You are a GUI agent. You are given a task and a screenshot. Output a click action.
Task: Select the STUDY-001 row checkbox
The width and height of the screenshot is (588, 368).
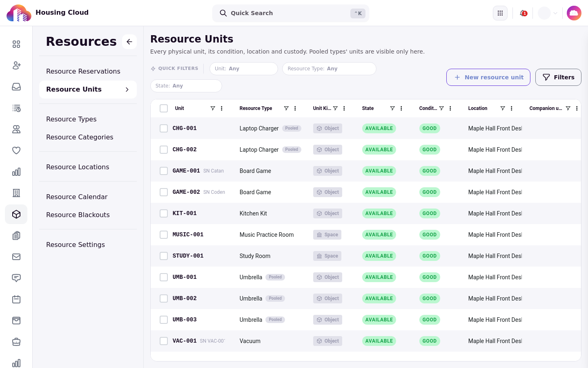click(164, 256)
